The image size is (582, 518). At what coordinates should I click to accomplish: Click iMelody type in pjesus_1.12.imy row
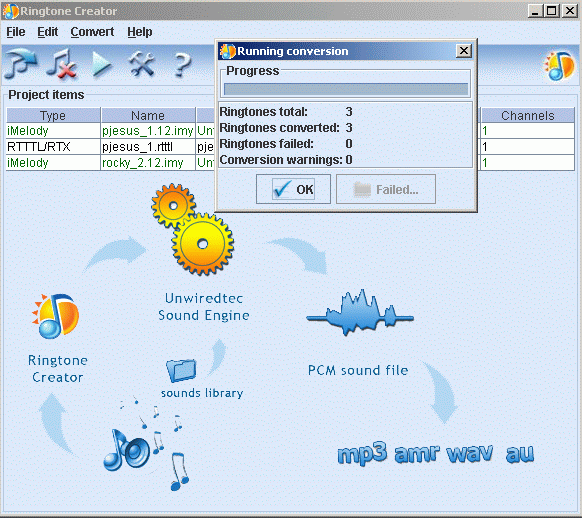(53, 131)
